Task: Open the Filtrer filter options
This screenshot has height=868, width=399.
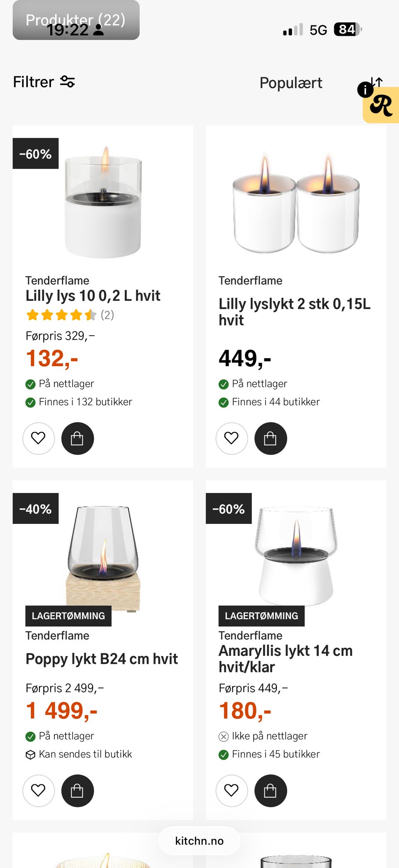Action: pos(44,82)
